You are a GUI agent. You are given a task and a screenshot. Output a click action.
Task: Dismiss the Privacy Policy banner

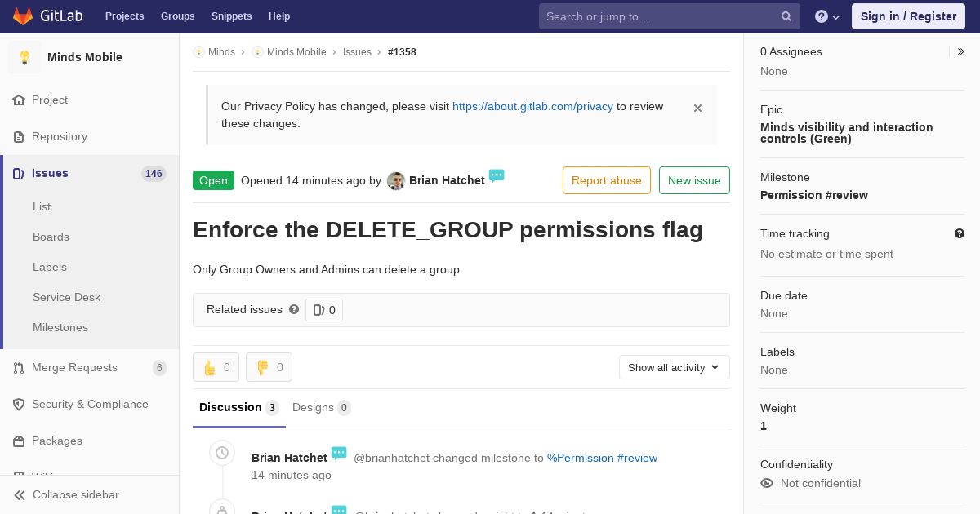697,108
